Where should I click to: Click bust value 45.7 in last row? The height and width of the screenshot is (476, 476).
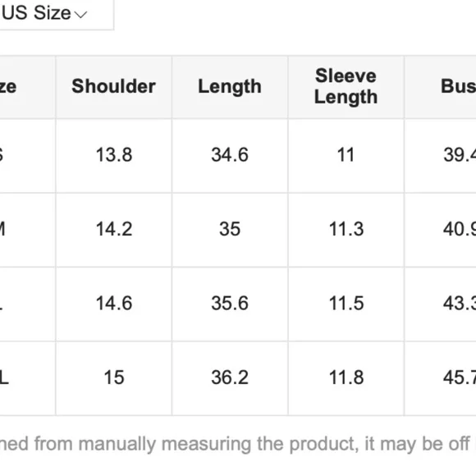(460, 378)
